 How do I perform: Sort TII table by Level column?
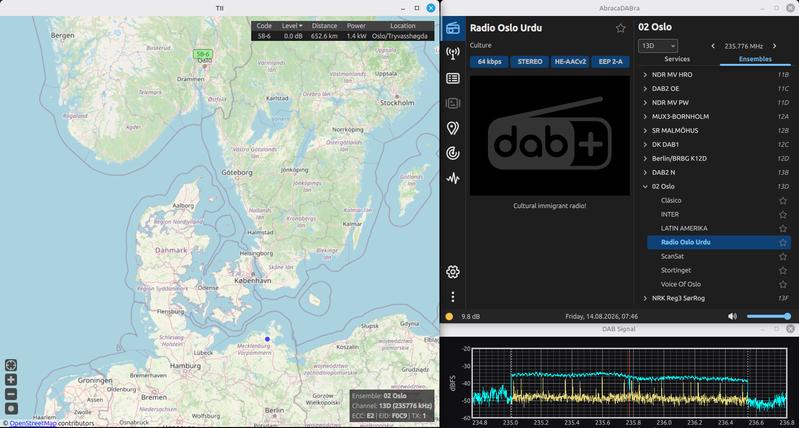pos(292,25)
